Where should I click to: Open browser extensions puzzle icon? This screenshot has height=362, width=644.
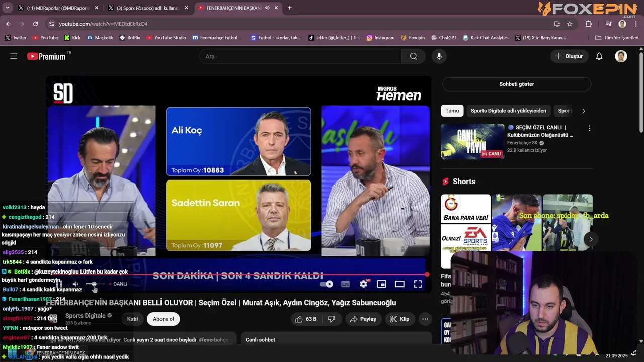(589, 24)
